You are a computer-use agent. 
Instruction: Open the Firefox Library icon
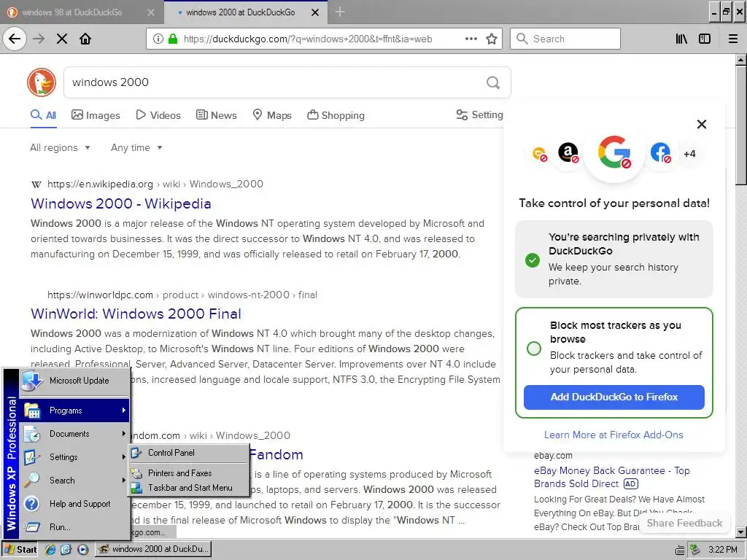pos(681,39)
